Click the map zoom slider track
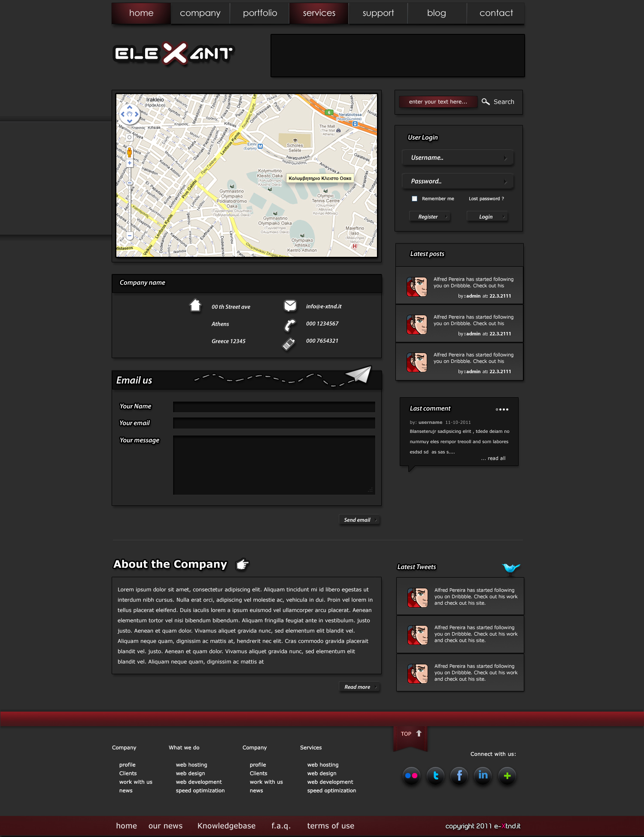 tap(130, 206)
